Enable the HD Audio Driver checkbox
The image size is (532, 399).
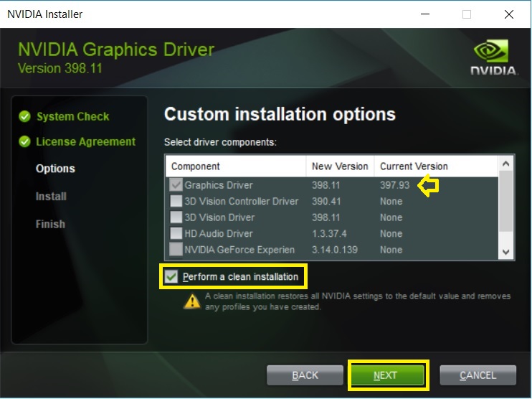[x=176, y=233]
